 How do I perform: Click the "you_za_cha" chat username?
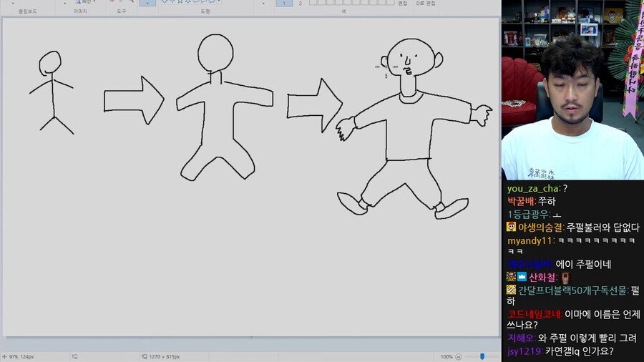pyautogui.click(x=532, y=188)
